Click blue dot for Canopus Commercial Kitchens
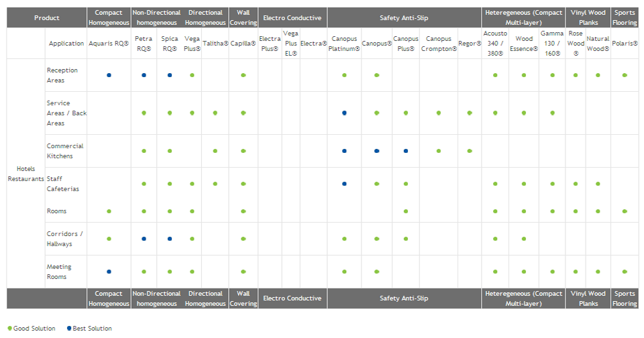Screen dimensions: 644x338 pyautogui.click(x=376, y=151)
